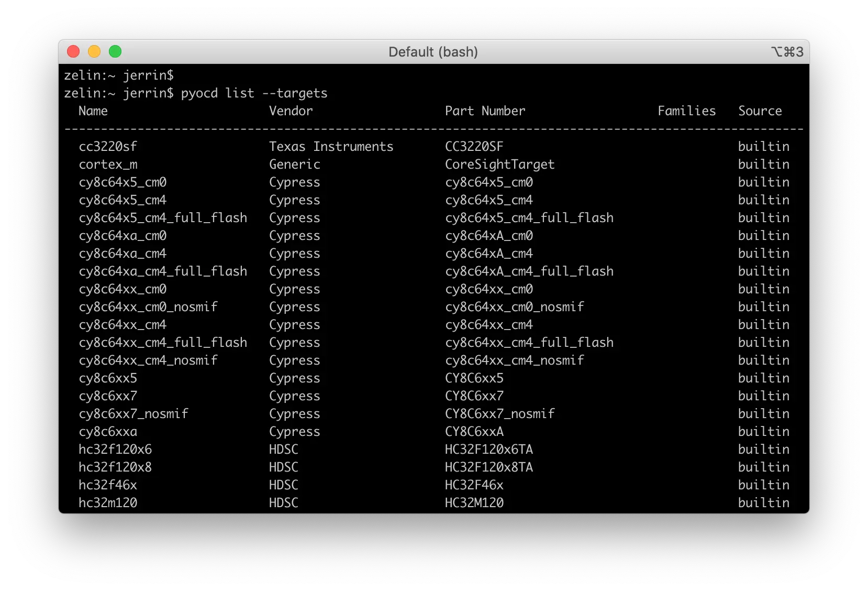
Task: Click the name 'cy8c64xx_cm4_nosmif'
Action: (148, 360)
